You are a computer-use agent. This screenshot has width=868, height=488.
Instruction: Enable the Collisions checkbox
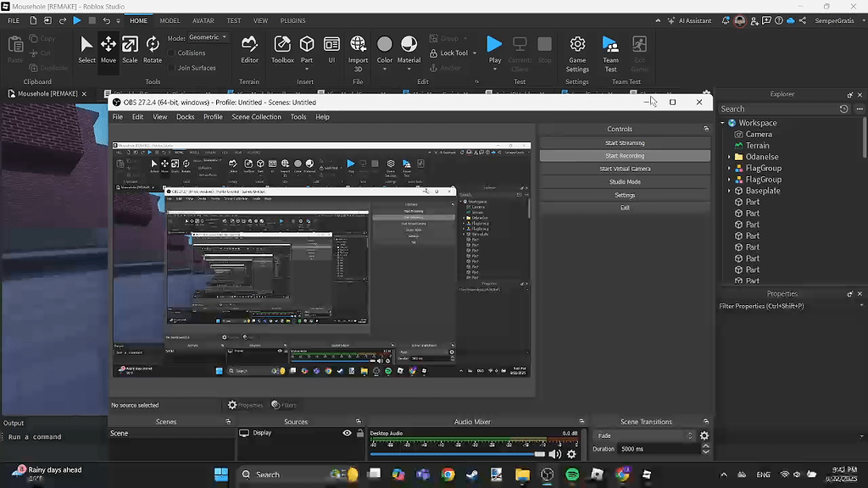(x=173, y=53)
